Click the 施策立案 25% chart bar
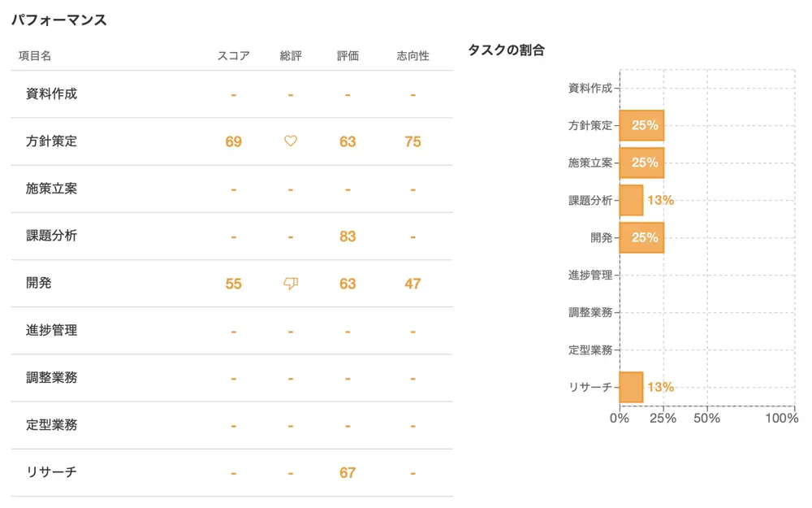Viewport: 812px width, 508px height. (x=641, y=163)
